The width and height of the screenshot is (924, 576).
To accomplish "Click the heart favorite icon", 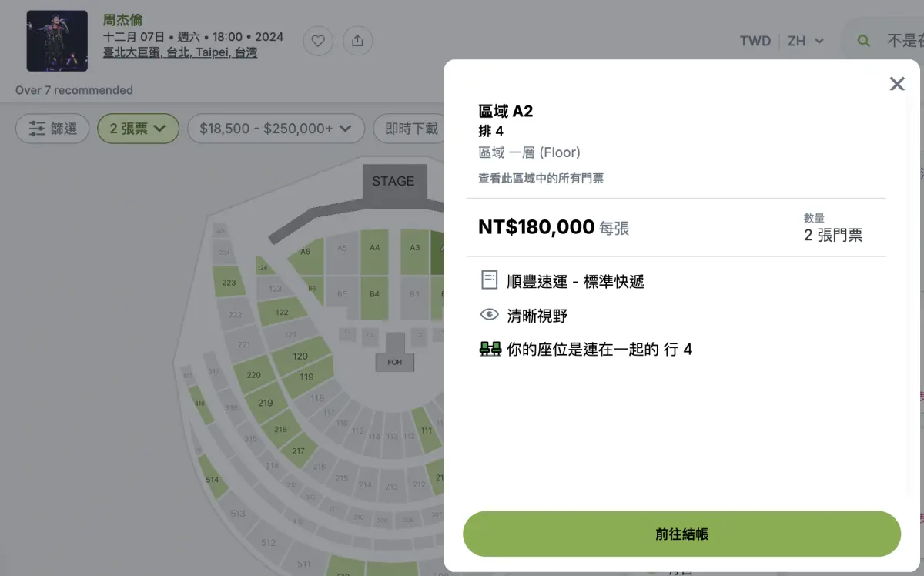I will pyautogui.click(x=318, y=41).
